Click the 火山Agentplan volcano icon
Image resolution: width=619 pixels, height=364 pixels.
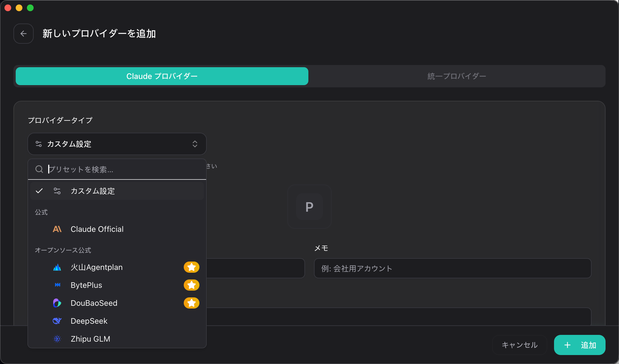(x=57, y=267)
